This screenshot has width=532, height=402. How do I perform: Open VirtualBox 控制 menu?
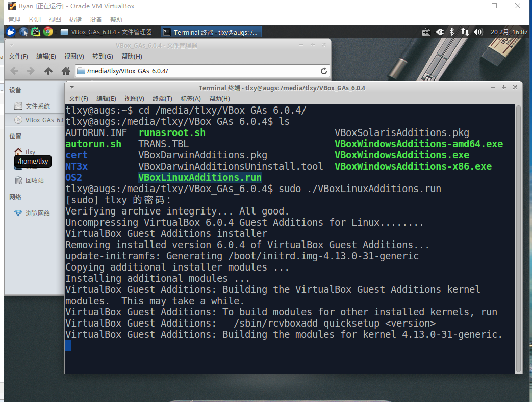point(35,20)
